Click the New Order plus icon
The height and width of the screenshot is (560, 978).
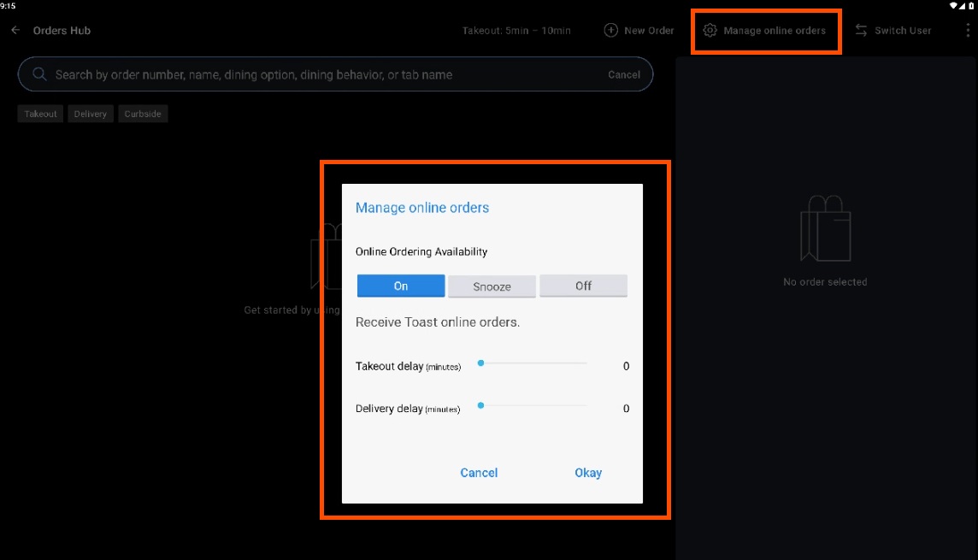point(610,31)
